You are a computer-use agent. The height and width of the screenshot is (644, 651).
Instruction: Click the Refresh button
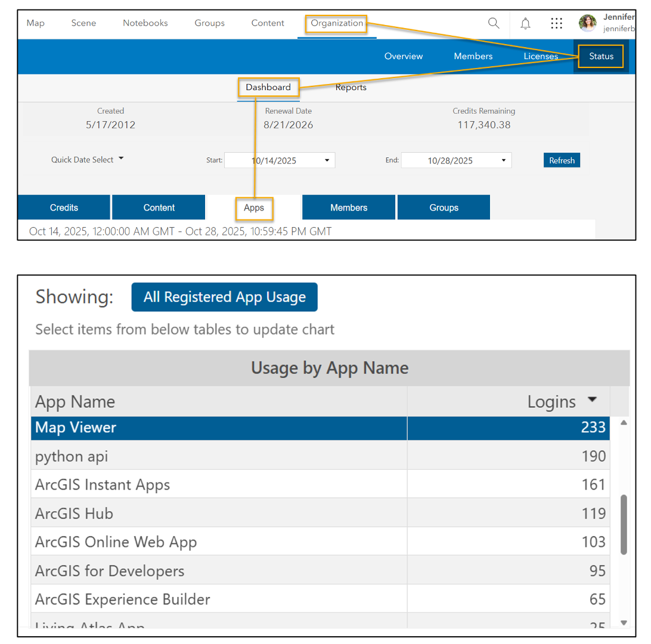coord(562,160)
